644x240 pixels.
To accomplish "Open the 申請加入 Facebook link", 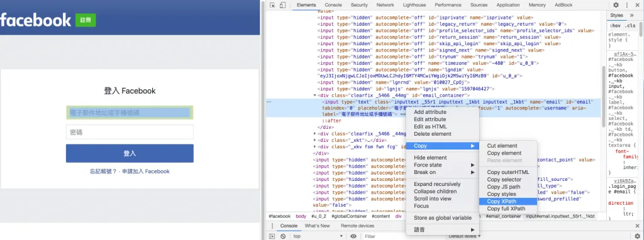I will pyautogui.click(x=146, y=172).
